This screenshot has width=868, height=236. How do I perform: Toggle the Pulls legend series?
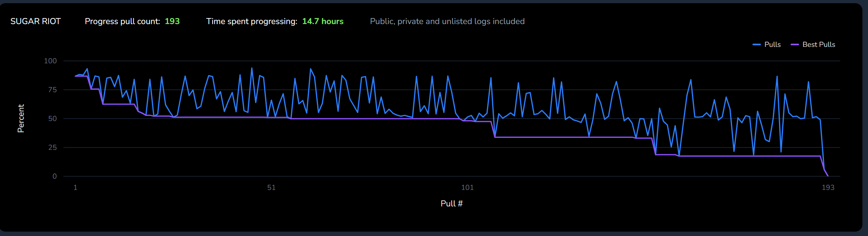pyautogui.click(x=767, y=44)
